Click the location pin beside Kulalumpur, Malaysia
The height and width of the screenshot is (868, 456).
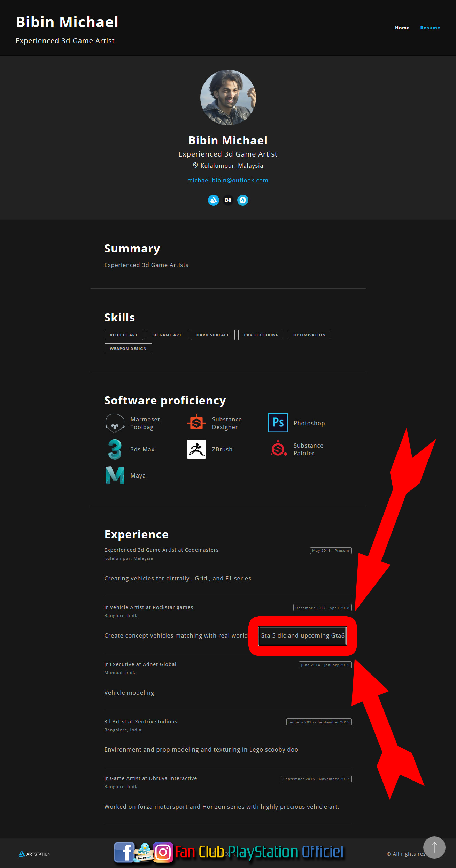[x=195, y=165]
